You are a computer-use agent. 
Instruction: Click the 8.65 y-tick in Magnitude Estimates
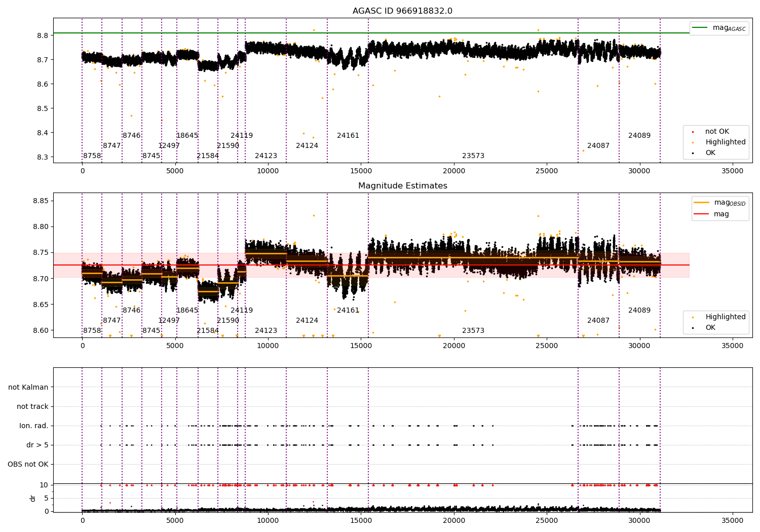[x=41, y=305]
